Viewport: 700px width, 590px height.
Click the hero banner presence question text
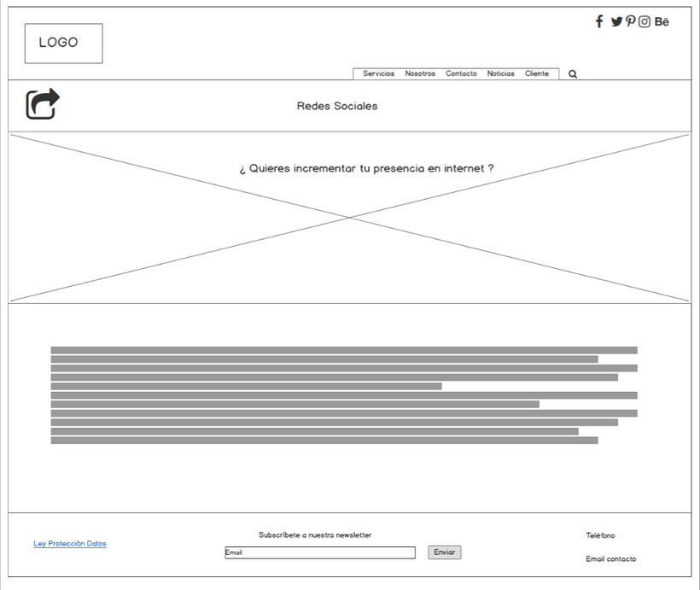tap(366, 169)
